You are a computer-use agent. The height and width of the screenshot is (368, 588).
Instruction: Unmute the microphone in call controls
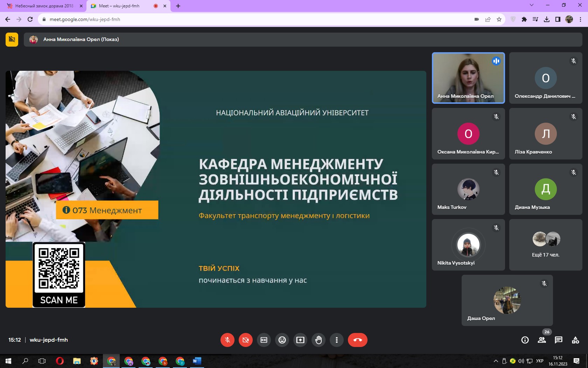pyautogui.click(x=227, y=340)
